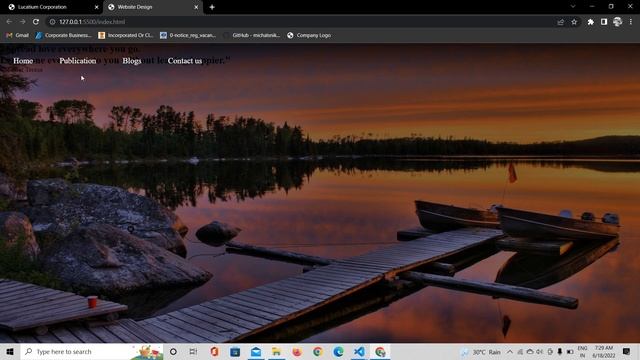
Task: Open the tab search chevron
Action: pyautogui.click(x=573, y=7)
